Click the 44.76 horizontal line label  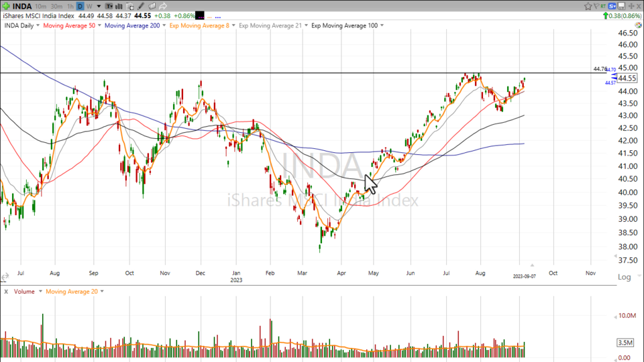coord(600,69)
